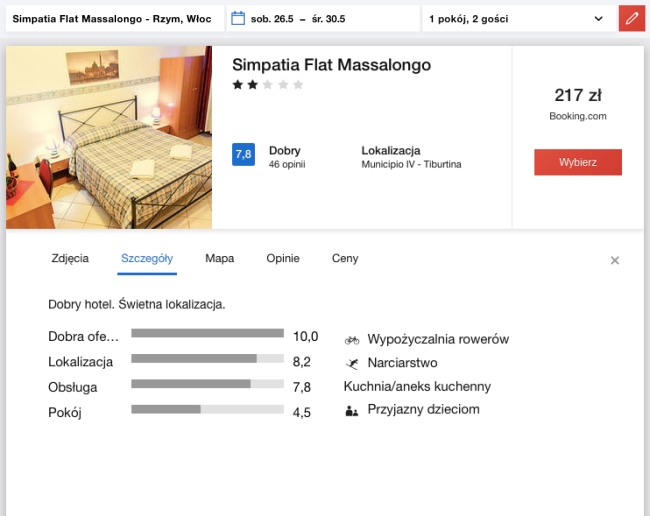
Task: Show the Opinie tab
Action: pos(283,259)
